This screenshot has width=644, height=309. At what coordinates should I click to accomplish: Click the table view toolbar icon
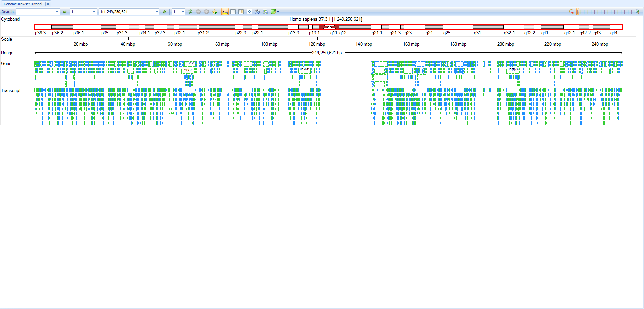click(241, 12)
